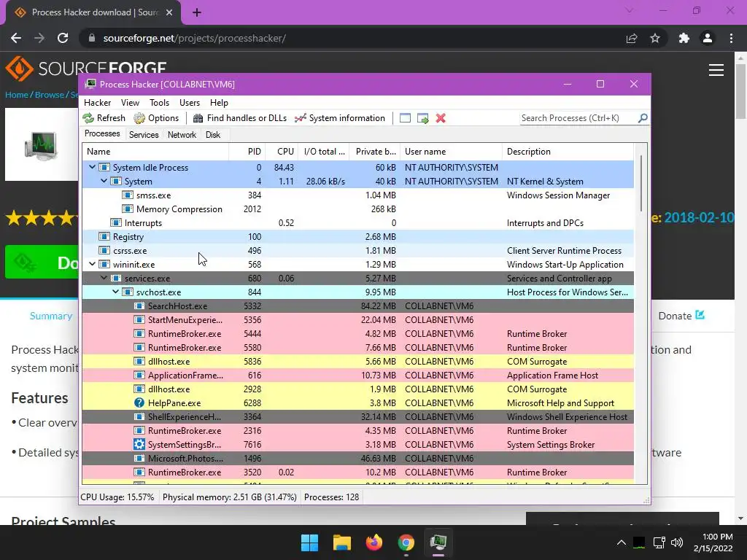Show hidden tray icons chevron
The height and width of the screenshot is (560, 747).
point(622,542)
